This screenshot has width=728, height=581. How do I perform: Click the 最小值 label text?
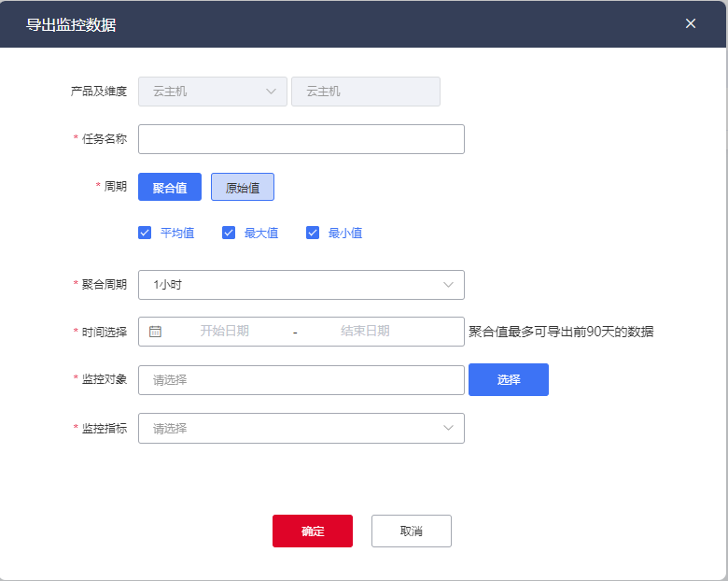pyautogui.click(x=345, y=233)
